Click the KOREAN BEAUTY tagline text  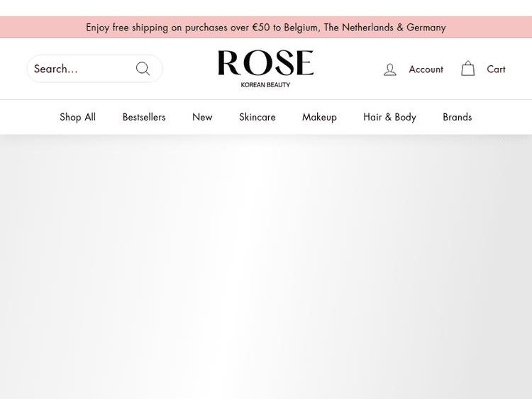265,85
